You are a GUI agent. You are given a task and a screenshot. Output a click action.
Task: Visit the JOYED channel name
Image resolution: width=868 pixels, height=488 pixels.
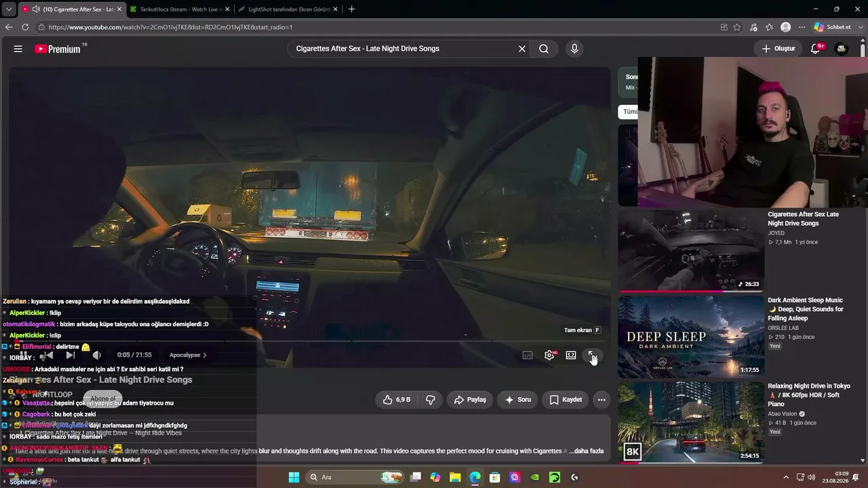(x=776, y=233)
